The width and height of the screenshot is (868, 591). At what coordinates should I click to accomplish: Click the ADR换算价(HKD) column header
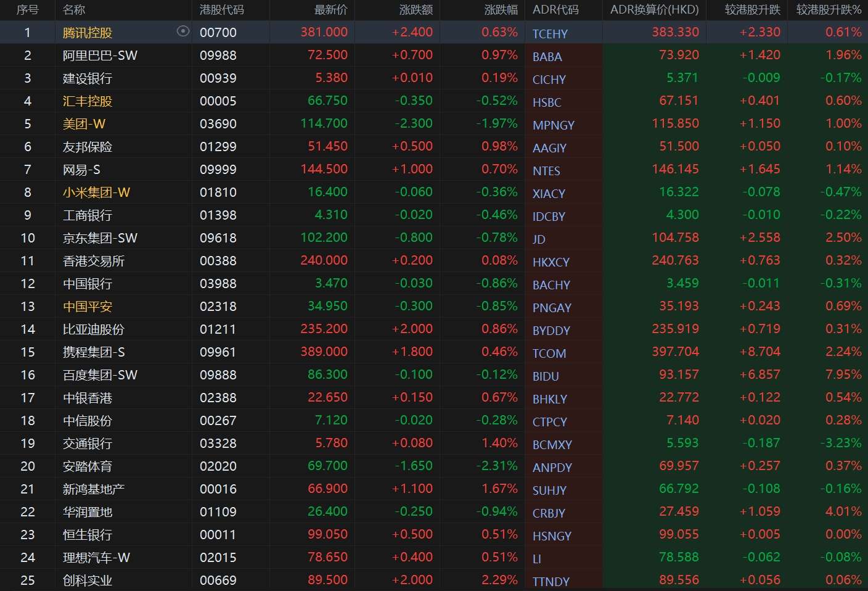point(654,10)
